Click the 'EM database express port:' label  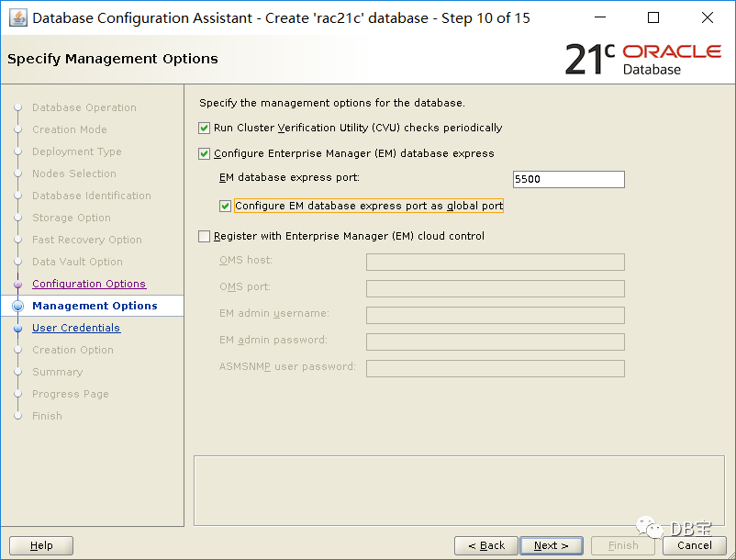tap(289, 177)
